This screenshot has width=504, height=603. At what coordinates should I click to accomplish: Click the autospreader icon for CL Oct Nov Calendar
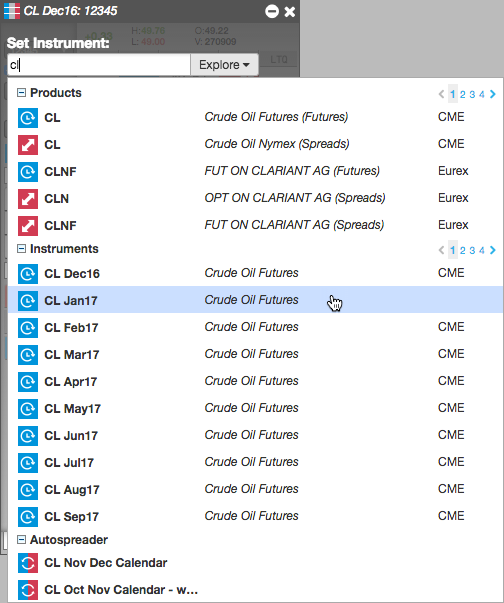(x=28, y=590)
